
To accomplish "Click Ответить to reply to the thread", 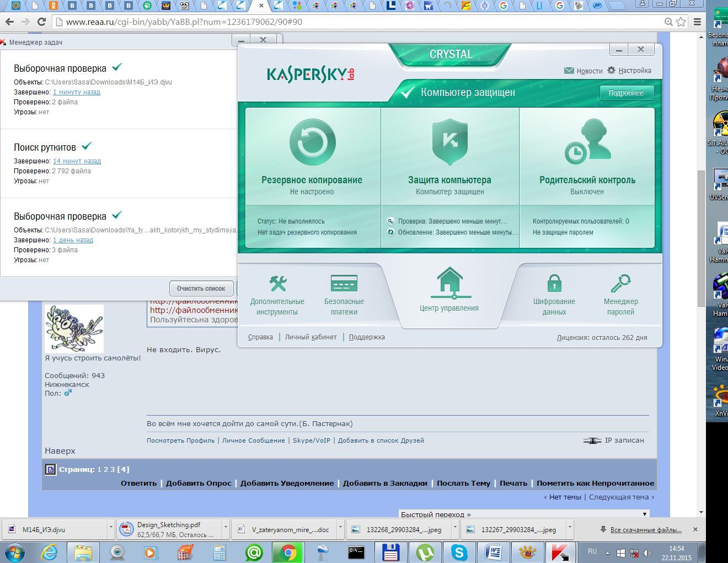I will 139,483.
